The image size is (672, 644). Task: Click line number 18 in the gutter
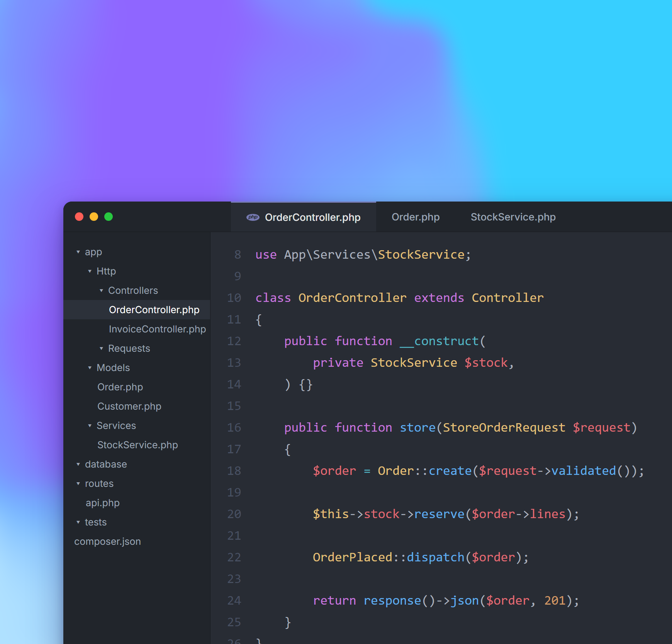(234, 471)
